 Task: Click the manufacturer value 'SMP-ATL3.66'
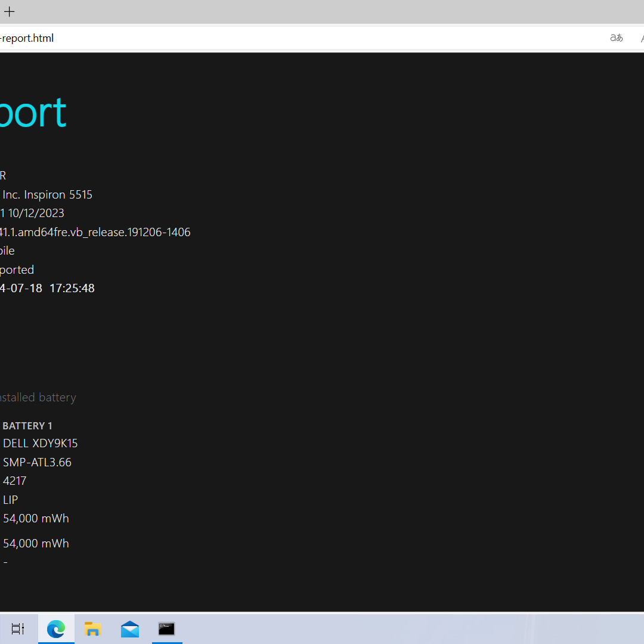point(37,463)
